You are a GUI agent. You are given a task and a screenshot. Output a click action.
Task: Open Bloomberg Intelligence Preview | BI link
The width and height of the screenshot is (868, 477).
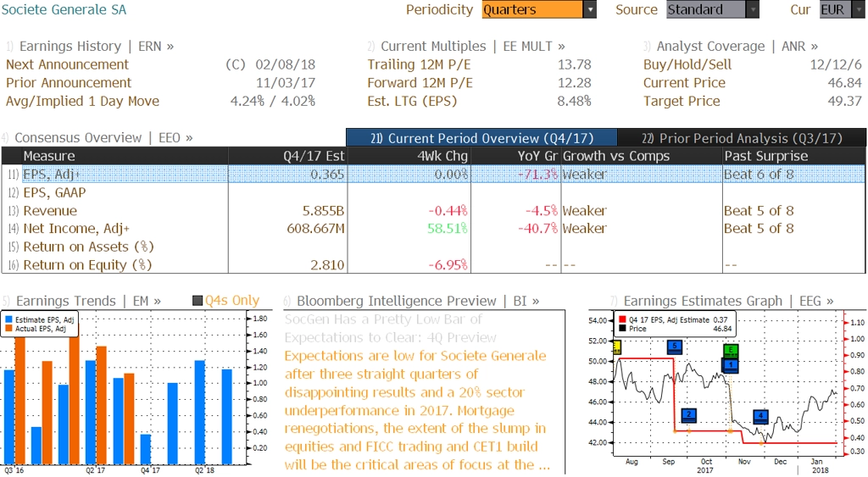pos(418,301)
